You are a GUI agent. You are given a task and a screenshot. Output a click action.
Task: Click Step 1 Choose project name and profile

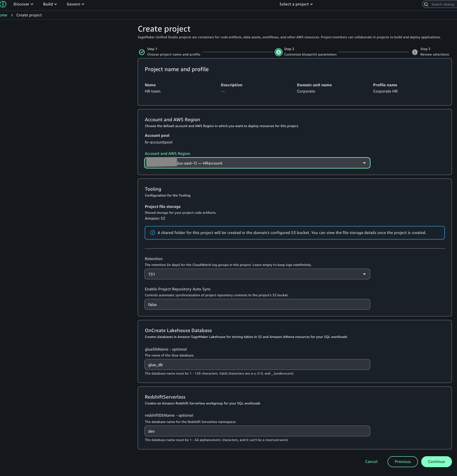173,52
